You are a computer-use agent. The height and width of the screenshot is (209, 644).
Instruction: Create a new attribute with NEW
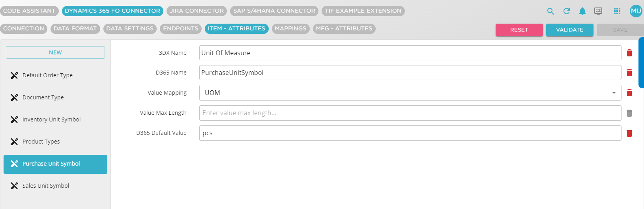tap(55, 52)
